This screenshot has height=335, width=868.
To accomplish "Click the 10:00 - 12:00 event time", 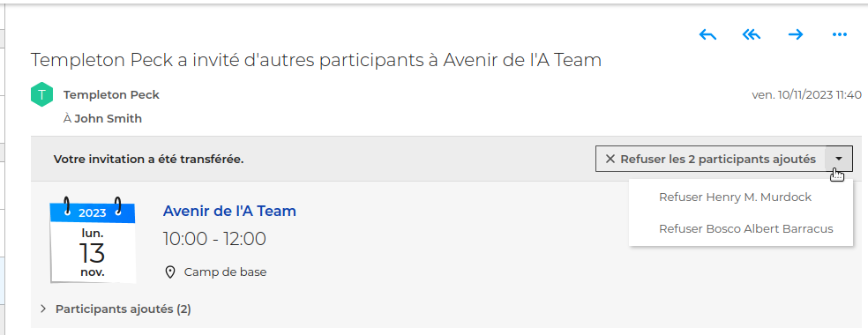I will click(214, 239).
